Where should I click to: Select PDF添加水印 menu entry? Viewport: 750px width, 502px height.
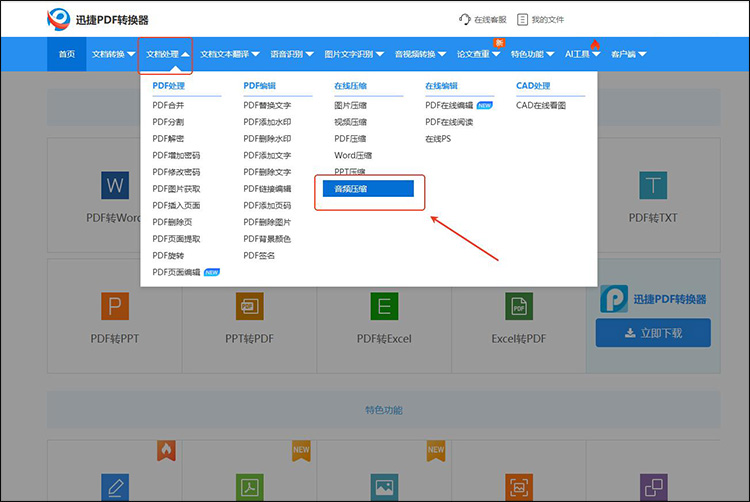(267, 122)
